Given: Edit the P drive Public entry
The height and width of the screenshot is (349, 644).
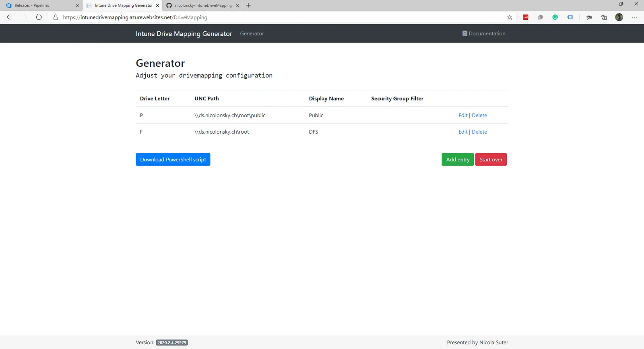Looking at the screenshot, I should pos(463,115).
